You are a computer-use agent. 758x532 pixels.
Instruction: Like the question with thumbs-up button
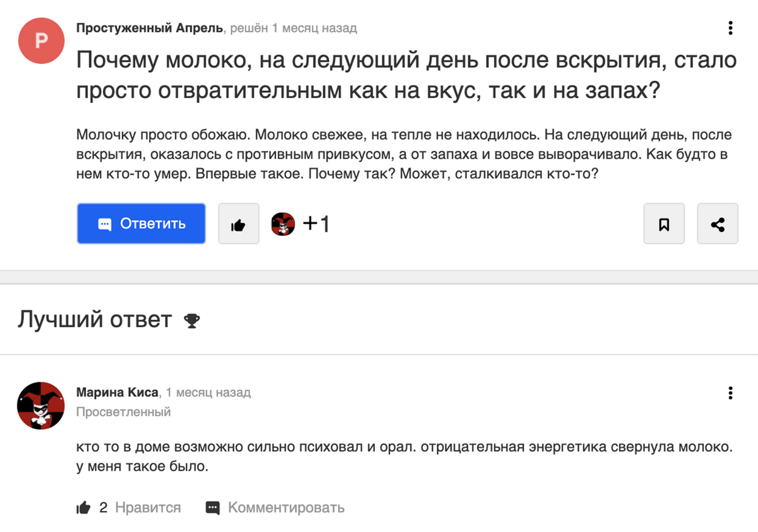click(238, 224)
